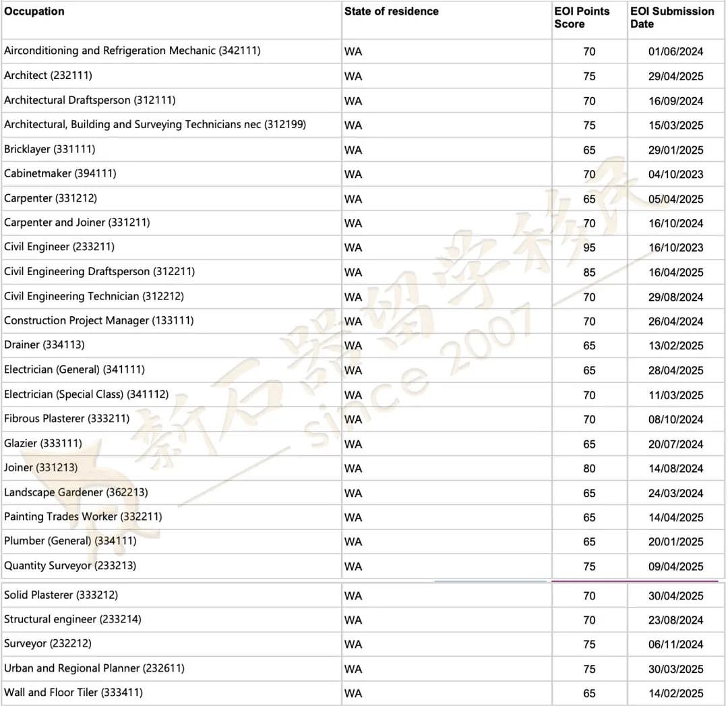
Task: Select Urban and Regional Planner (232611)
Action: point(94,668)
